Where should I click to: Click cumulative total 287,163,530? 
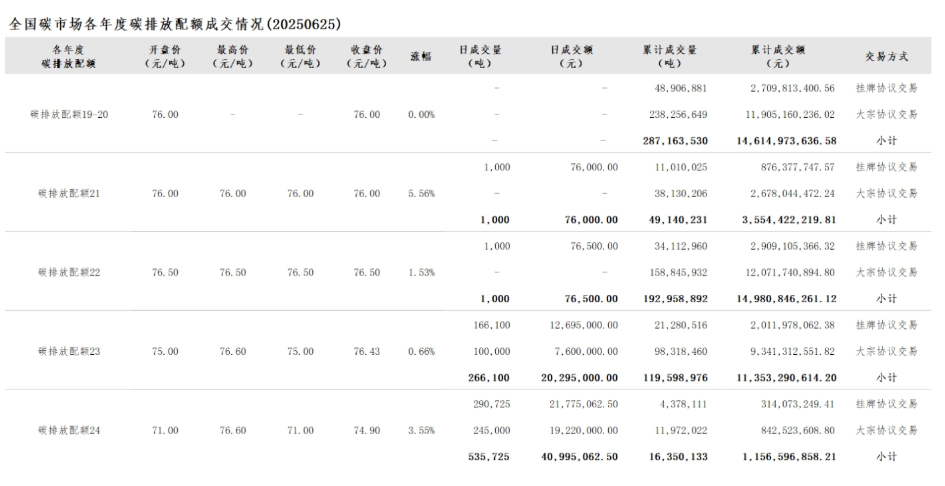(674, 141)
